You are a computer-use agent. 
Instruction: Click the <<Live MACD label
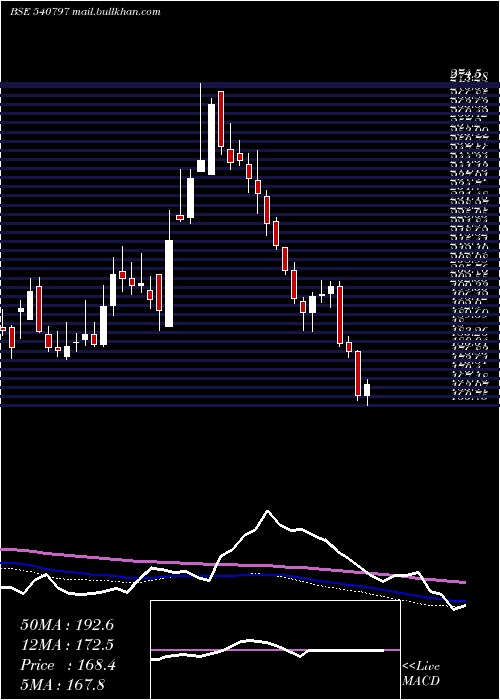[x=421, y=673]
